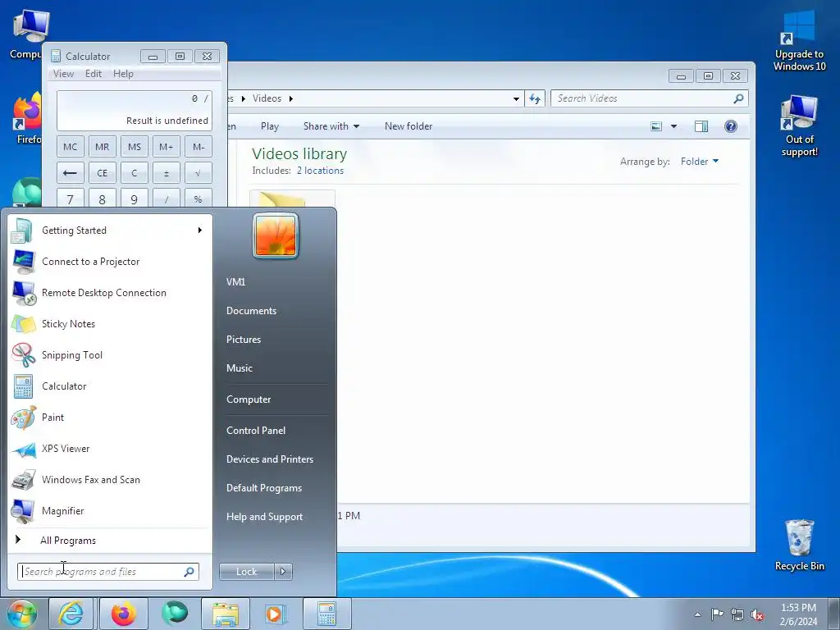The height and width of the screenshot is (630, 840).
Task: Open Firefox from the taskbar
Action: click(123, 614)
